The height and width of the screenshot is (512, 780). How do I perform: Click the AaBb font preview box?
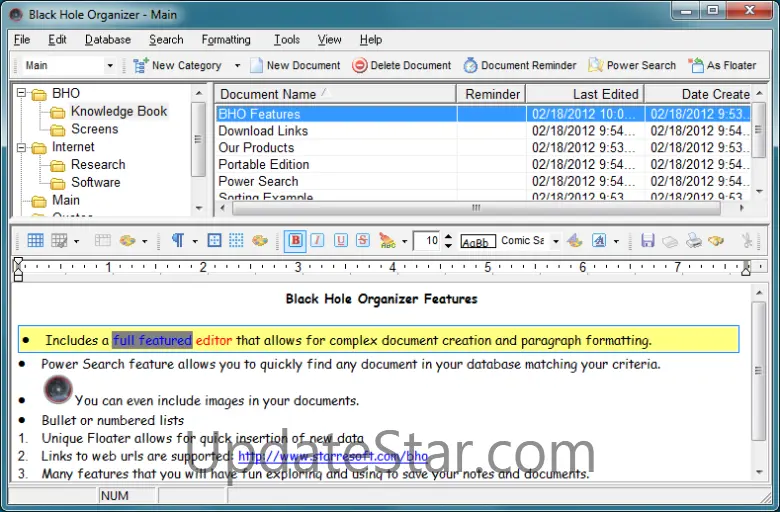click(x=478, y=241)
